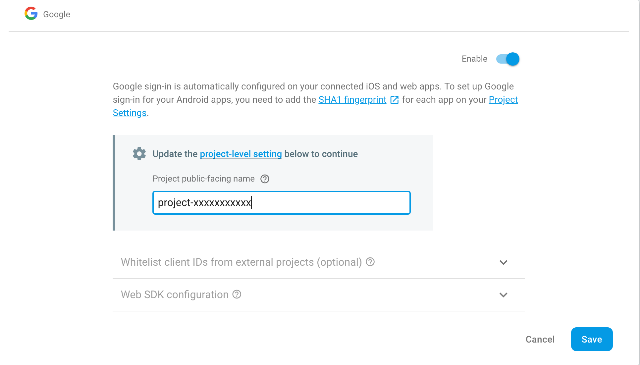Click the blue Save button
The image size is (640, 365).
pos(592,339)
